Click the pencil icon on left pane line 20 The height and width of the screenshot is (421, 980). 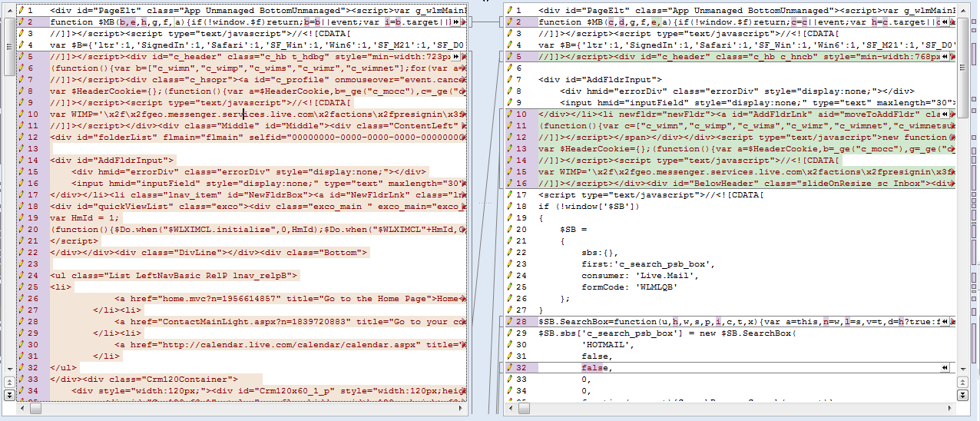(x=21, y=229)
